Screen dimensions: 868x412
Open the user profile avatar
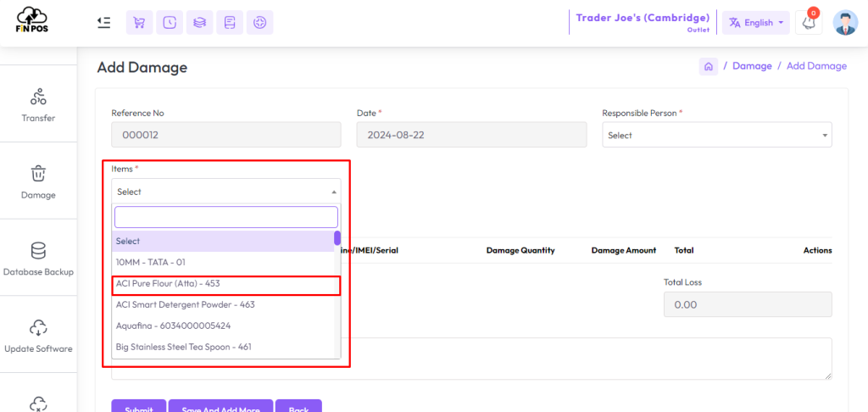click(x=845, y=23)
